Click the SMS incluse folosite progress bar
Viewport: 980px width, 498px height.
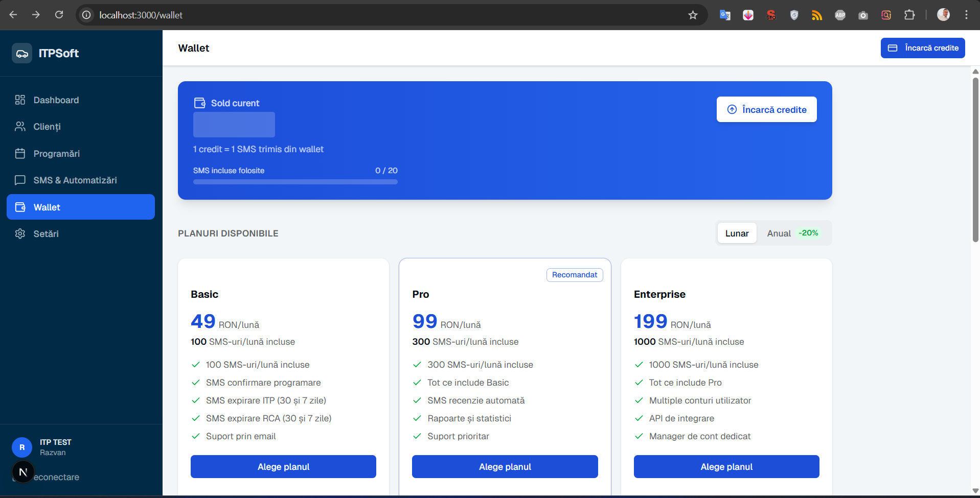(295, 182)
